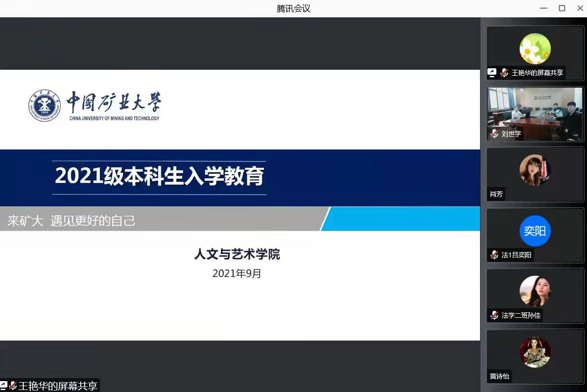Click the 腾讯会议 window title
Image resolution: width=587 pixels, height=392 pixels.
[x=293, y=8]
